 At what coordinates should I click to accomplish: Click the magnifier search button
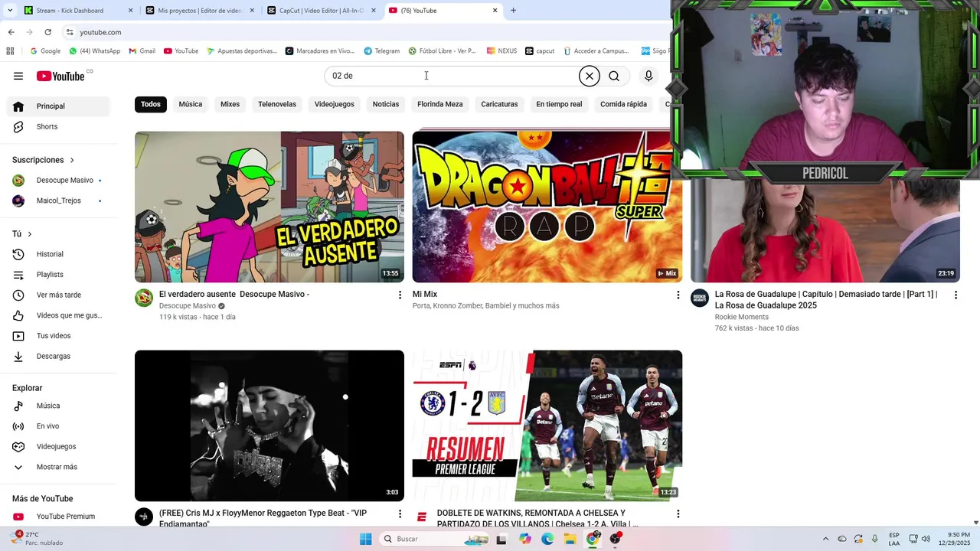pos(614,76)
